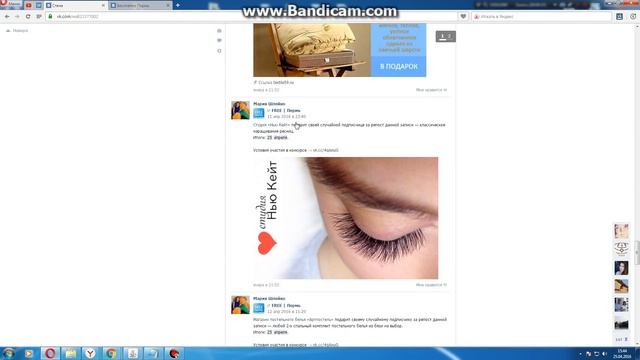Click the 'Наверх' scroll-to-top link
Screen dimensions: 640x360
point(17,31)
